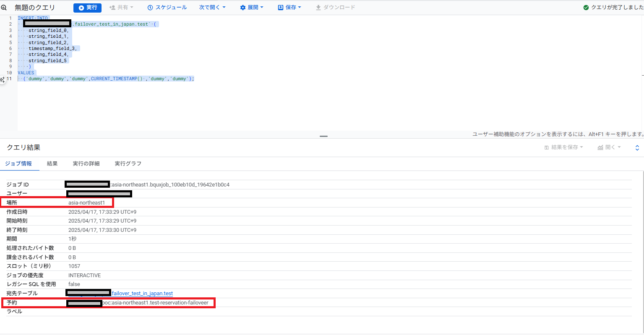
Task: Click the query magnifier icon beside 無題のクエリ
Action: 4,8
